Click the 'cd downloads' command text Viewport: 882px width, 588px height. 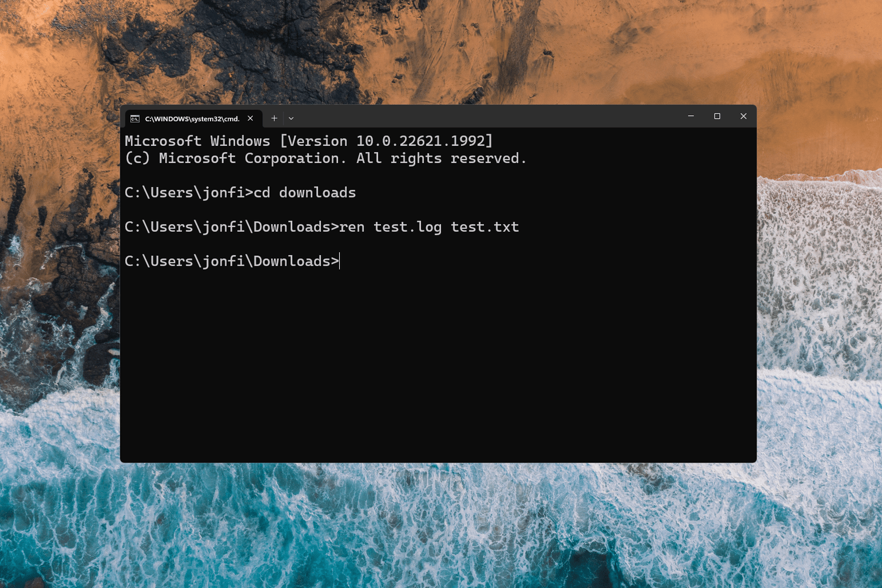click(x=305, y=193)
